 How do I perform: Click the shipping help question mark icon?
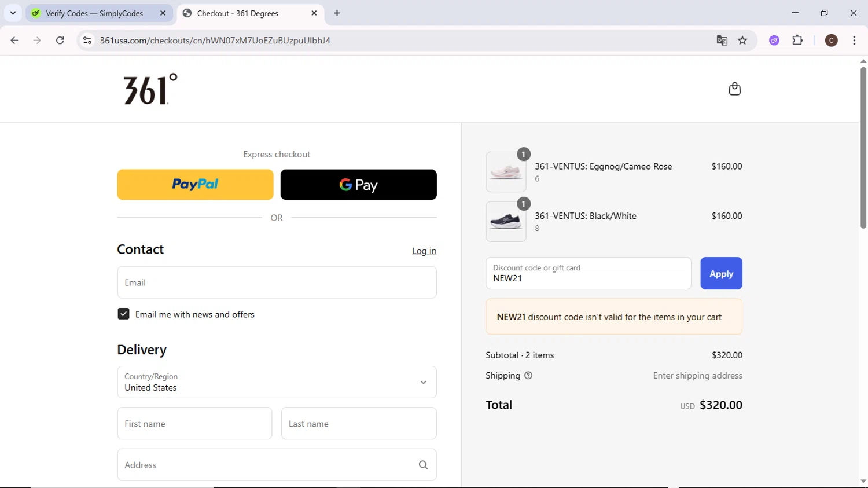(528, 376)
